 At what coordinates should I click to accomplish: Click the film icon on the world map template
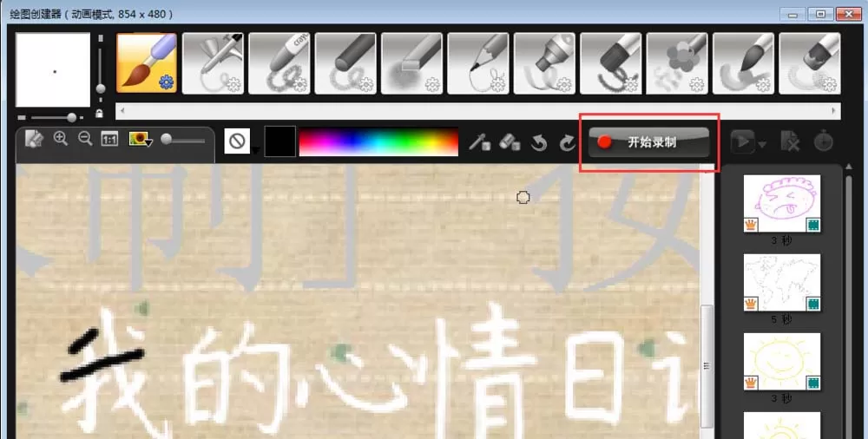coord(813,304)
